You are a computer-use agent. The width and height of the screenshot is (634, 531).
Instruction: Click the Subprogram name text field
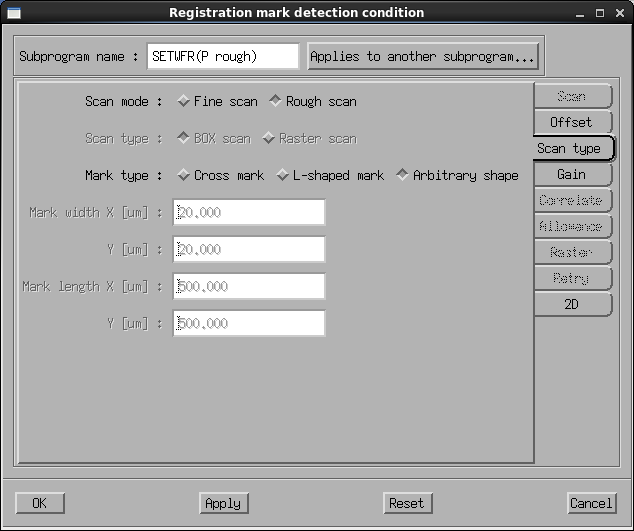point(222,57)
